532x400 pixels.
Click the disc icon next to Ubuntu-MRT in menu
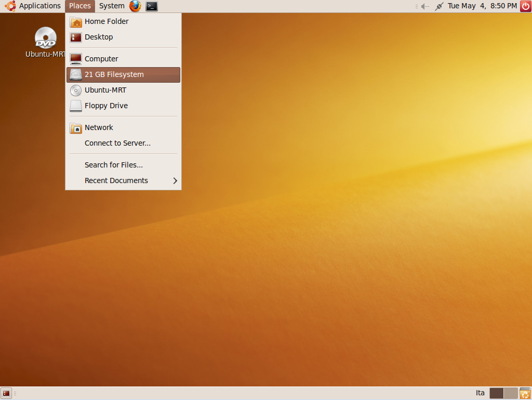pyautogui.click(x=76, y=91)
